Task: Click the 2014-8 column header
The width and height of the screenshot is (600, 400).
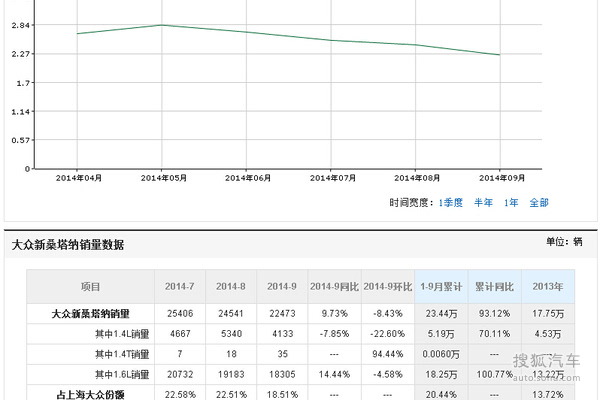Action: [230, 287]
